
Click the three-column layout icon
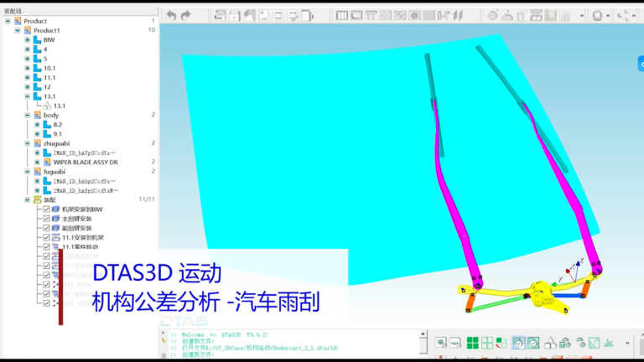[x=342, y=16]
